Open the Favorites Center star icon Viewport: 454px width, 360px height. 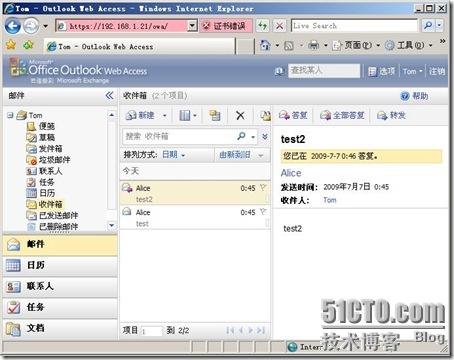pyautogui.click(x=11, y=45)
